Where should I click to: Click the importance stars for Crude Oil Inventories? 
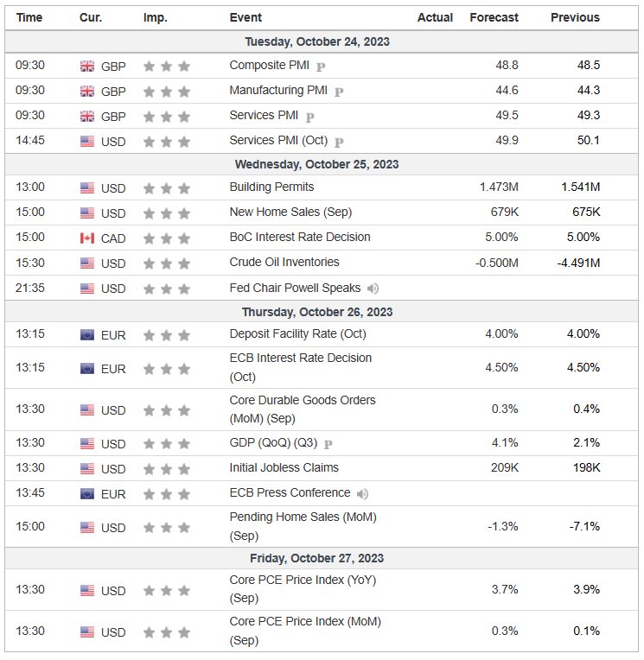coord(166,263)
